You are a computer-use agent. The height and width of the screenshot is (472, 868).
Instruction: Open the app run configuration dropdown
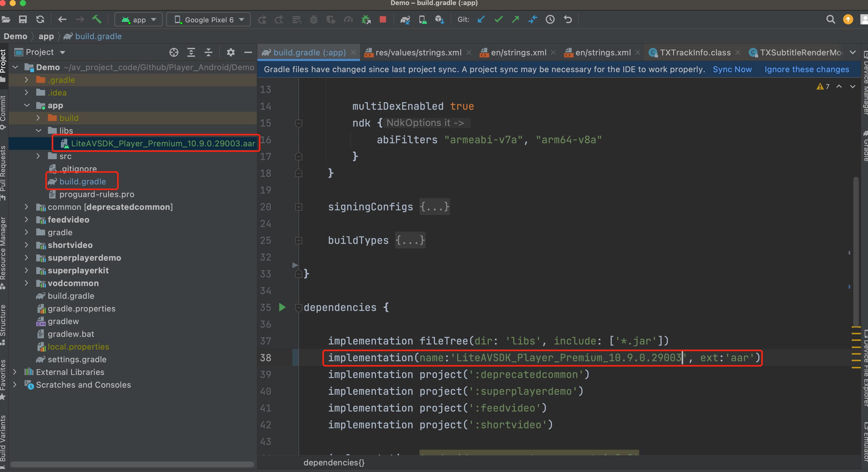[139, 20]
